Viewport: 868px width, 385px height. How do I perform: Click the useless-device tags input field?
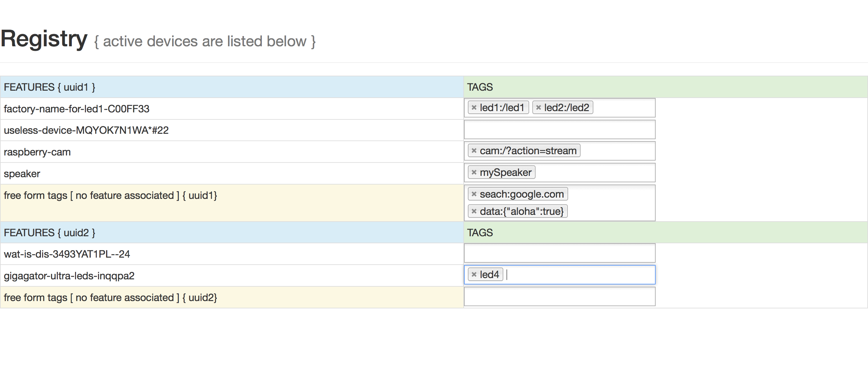[x=560, y=130]
